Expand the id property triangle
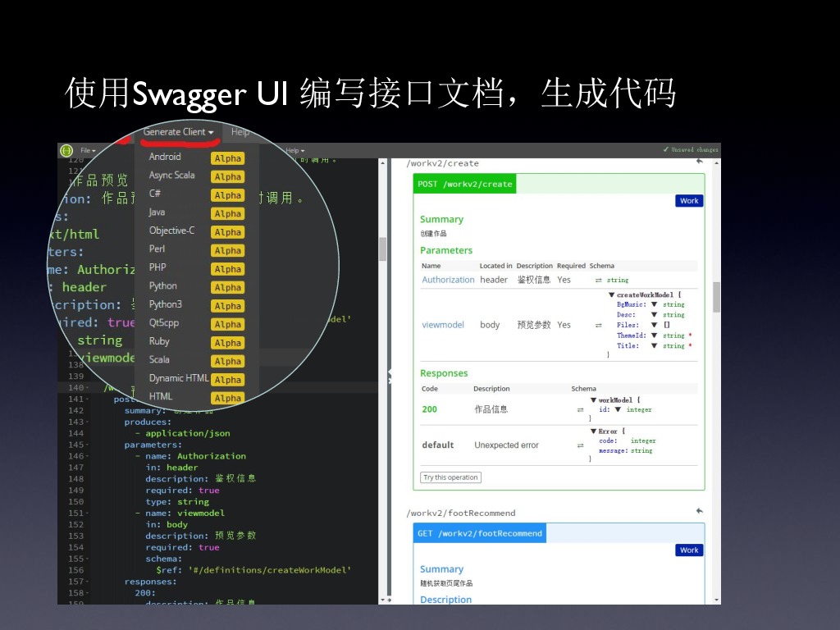Image resolution: width=840 pixels, height=630 pixels. [618, 409]
